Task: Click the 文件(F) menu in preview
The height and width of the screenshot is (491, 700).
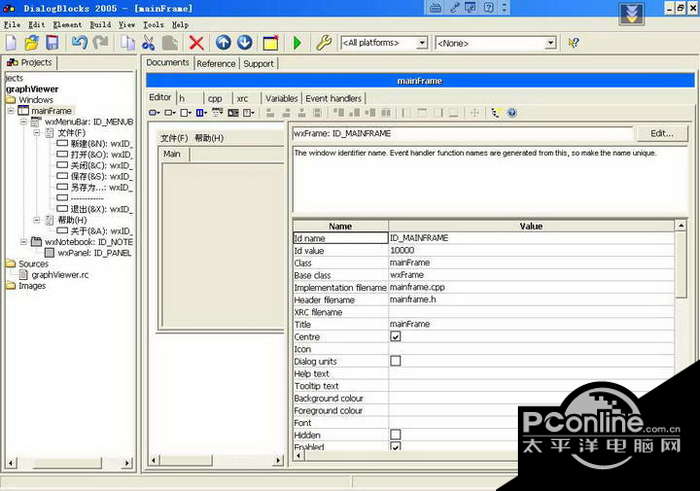Action: click(x=174, y=138)
